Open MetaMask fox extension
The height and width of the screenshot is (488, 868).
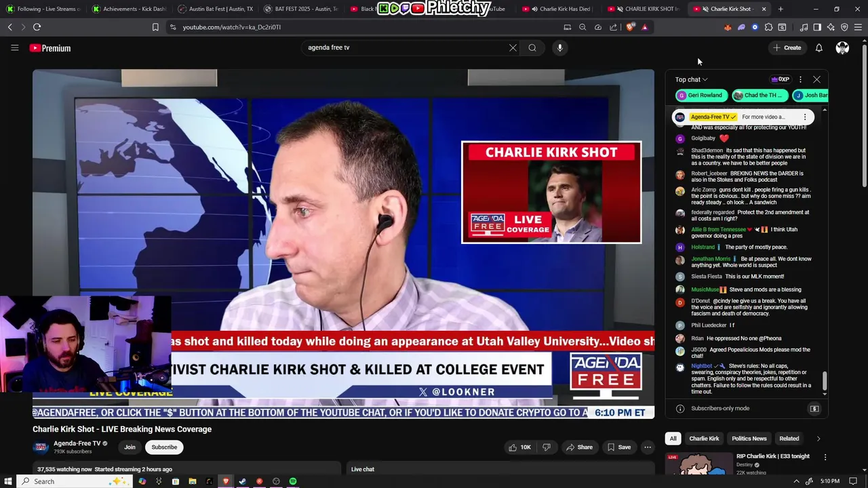(x=728, y=27)
